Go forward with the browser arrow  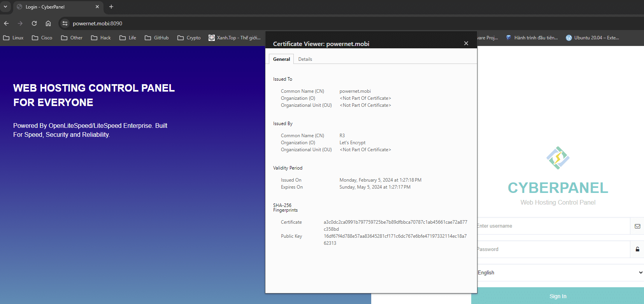coord(20,23)
